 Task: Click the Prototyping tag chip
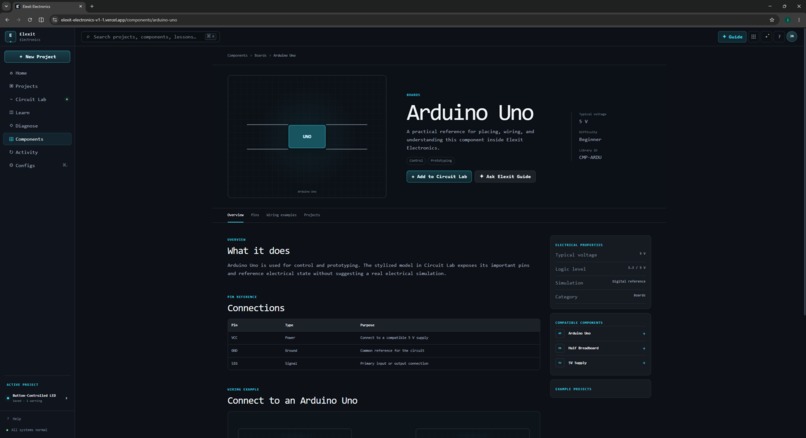click(442, 161)
